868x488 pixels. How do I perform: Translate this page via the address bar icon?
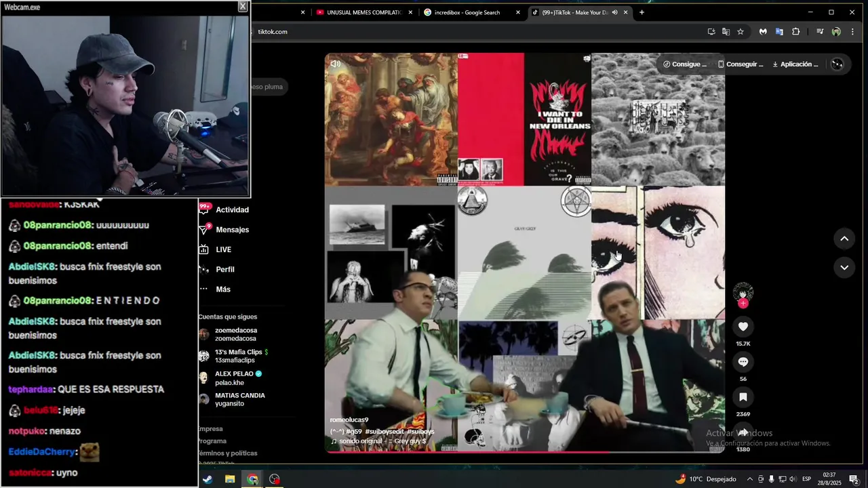pos(726,32)
